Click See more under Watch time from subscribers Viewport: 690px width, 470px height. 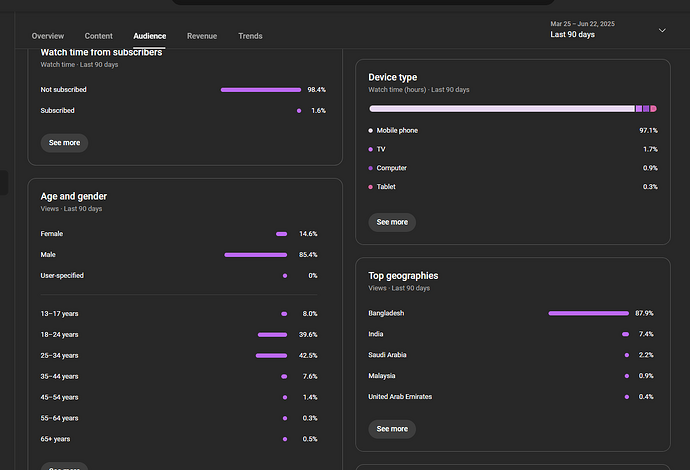click(x=64, y=143)
